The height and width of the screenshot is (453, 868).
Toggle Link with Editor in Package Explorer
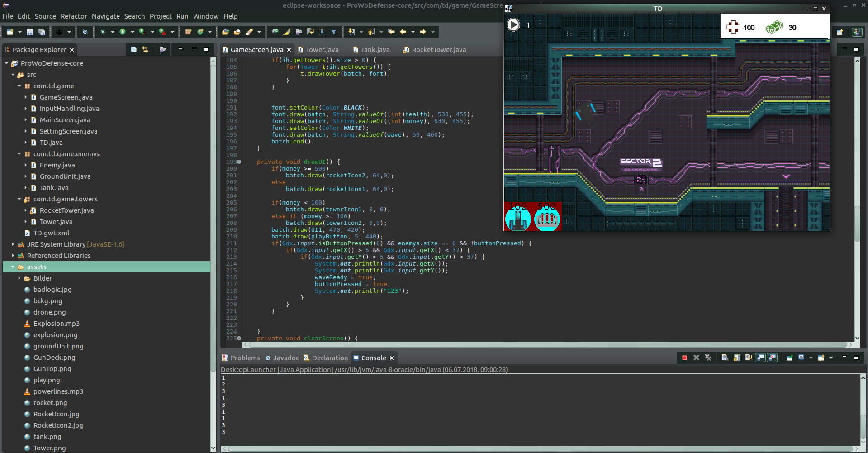[145, 49]
